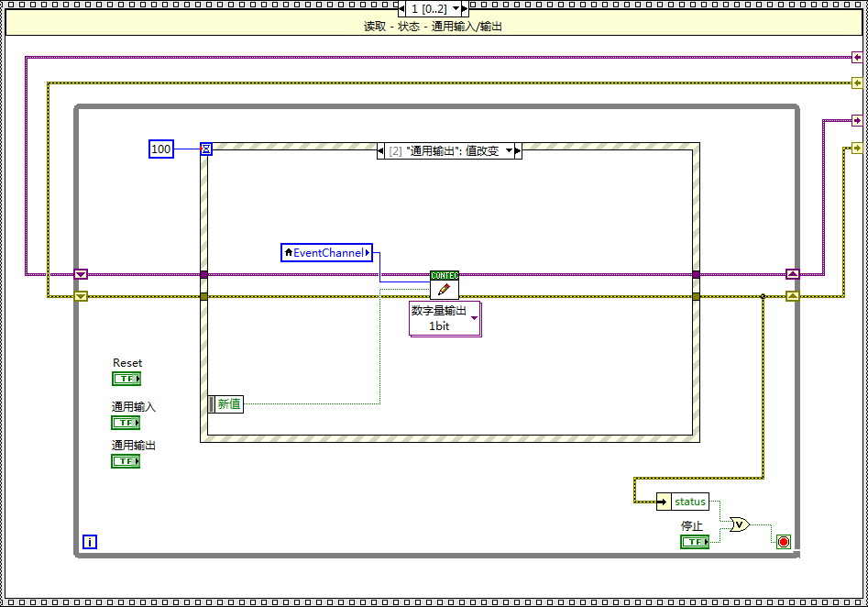Go to previous case in case structure
Viewport: 868px width, 607px height.
click(x=404, y=9)
